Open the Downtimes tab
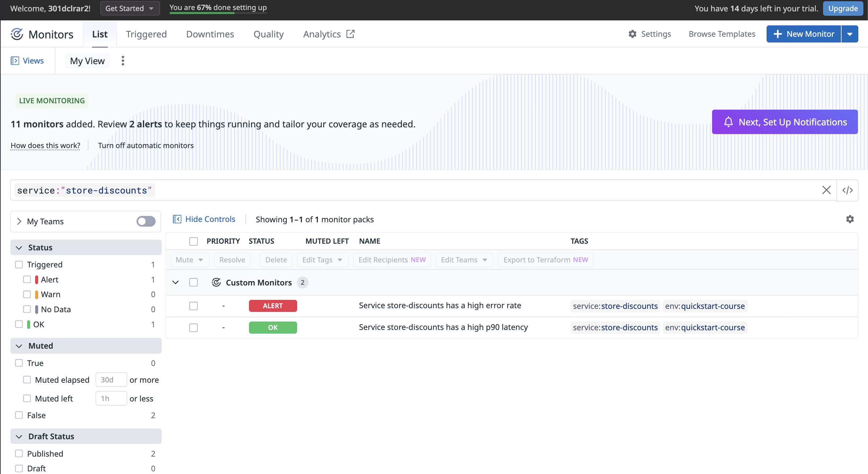Image resolution: width=868 pixels, height=474 pixels. tap(210, 34)
